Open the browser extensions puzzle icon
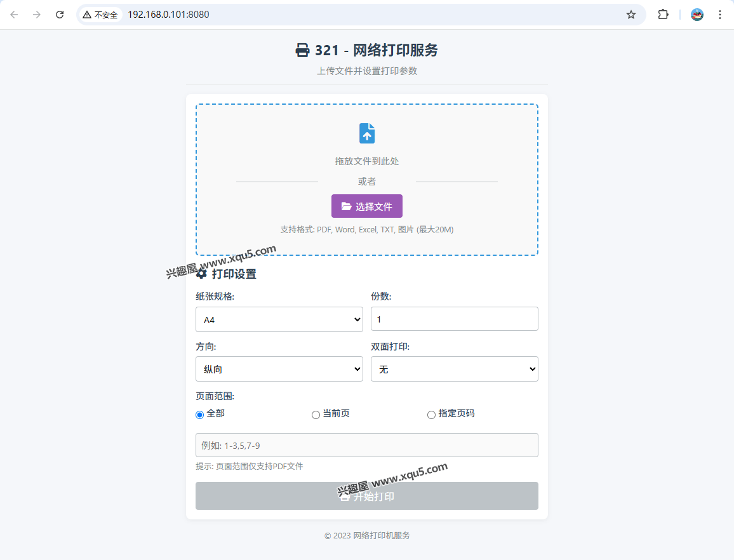The height and width of the screenshot is (560, 734). (663, 15)
